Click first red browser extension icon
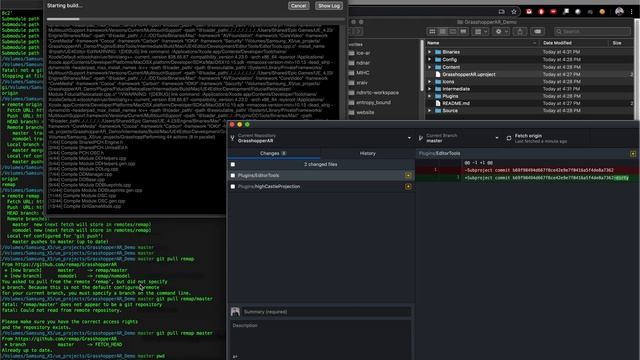Viewport: 640px width, 360px height. tap(529, 12)
